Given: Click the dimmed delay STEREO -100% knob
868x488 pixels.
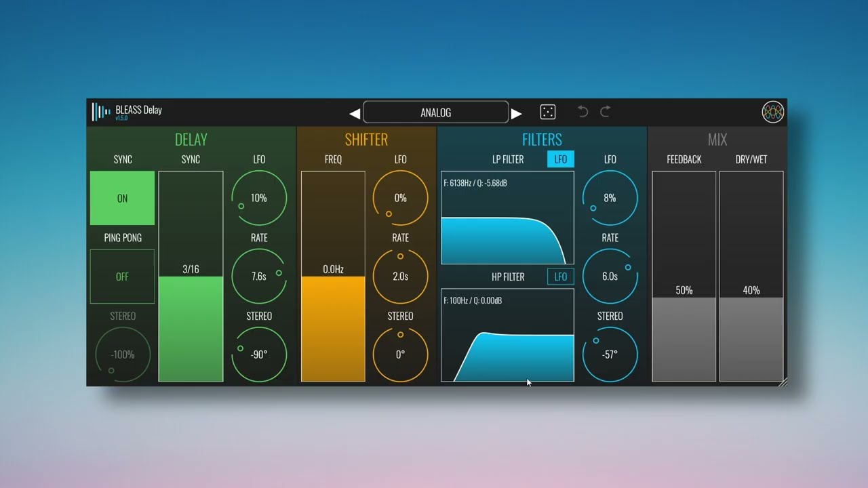Looking at the screenshot, I should pyautogui.click(x=123, y=354).
